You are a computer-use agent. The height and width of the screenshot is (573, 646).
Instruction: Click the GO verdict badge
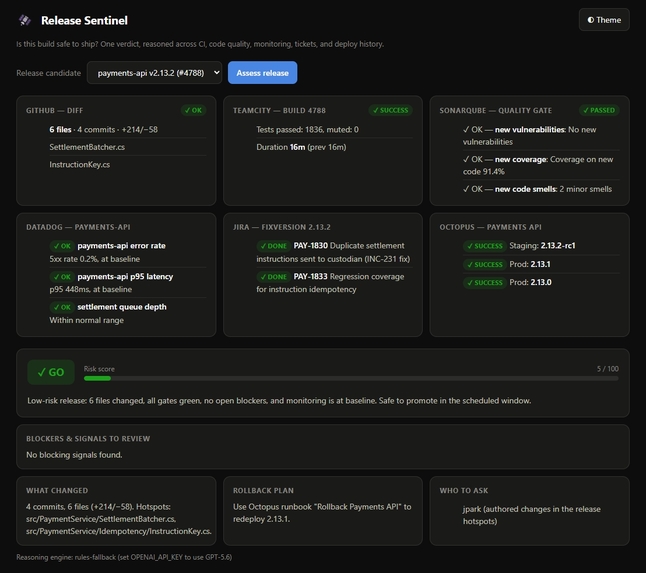51,372
